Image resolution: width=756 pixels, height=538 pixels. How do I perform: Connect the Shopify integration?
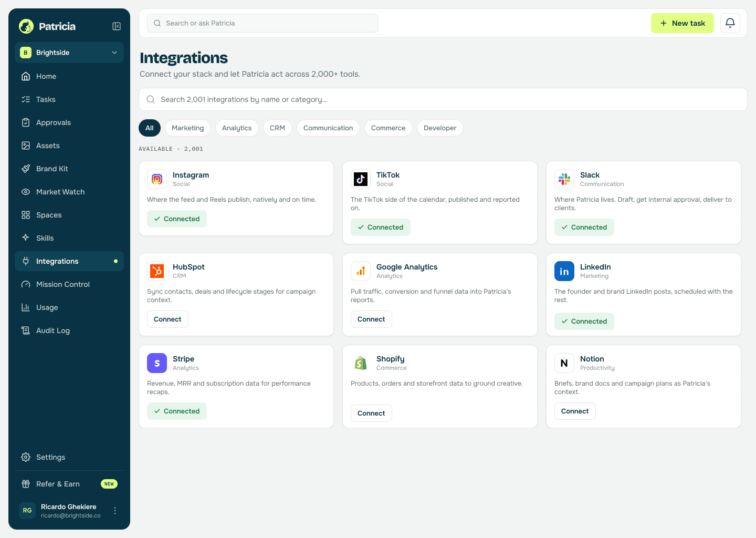[x=371, y=413]
